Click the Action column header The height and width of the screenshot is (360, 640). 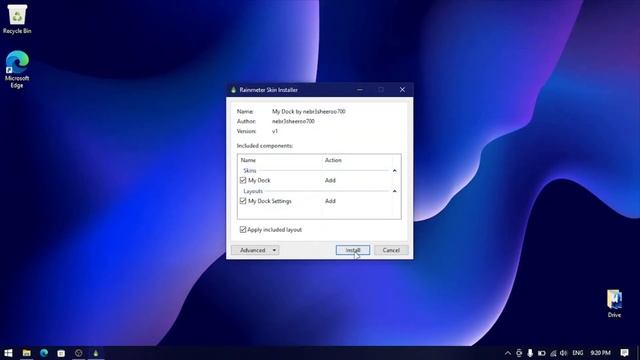tap(333, 160)
